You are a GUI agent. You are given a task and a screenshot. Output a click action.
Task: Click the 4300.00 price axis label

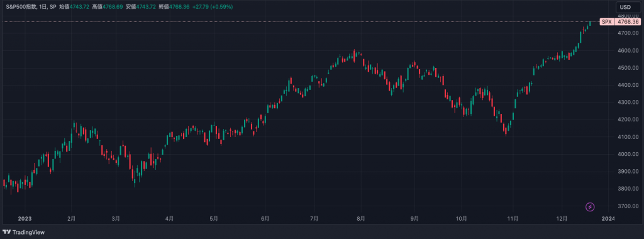(628, 103)
